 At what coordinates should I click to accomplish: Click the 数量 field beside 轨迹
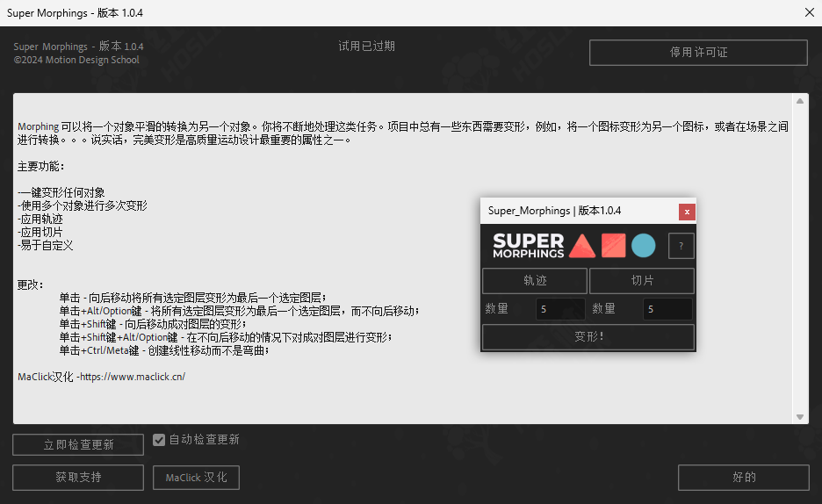click(560, 309)
